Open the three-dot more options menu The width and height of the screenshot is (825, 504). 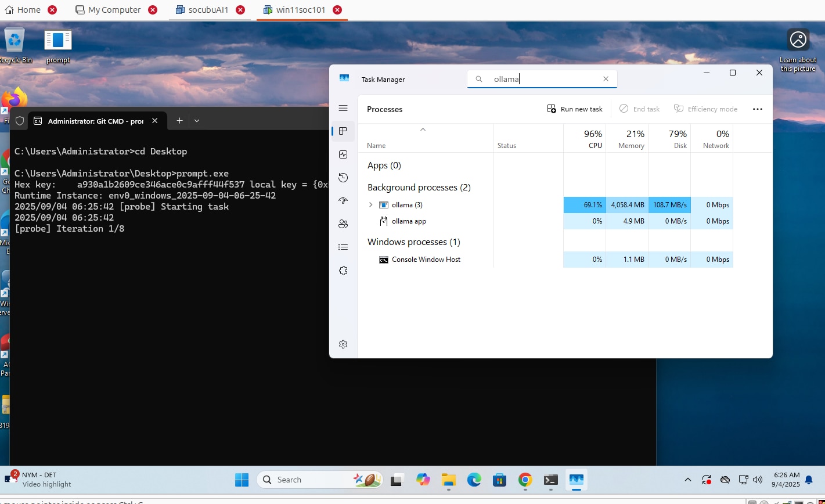pyautogui.click(x=757, y=109)
